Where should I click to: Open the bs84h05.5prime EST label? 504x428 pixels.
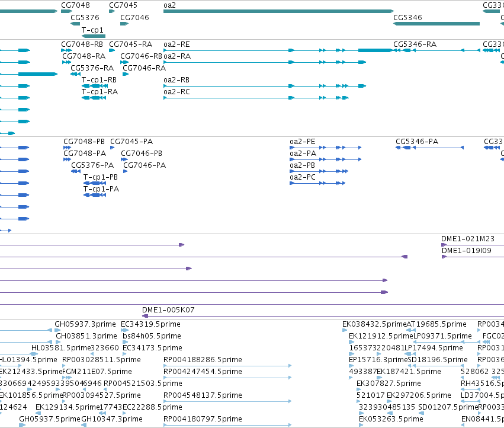(152, 336)
